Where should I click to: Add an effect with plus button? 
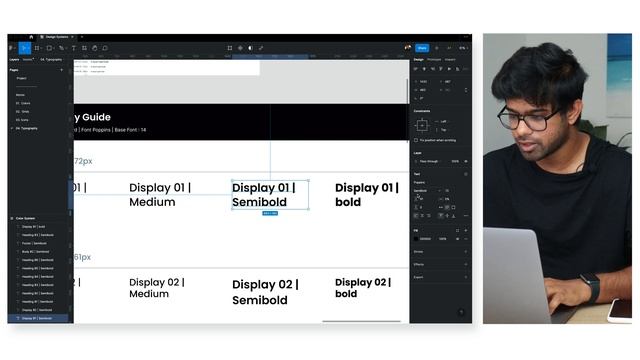[x=466, y=264]
